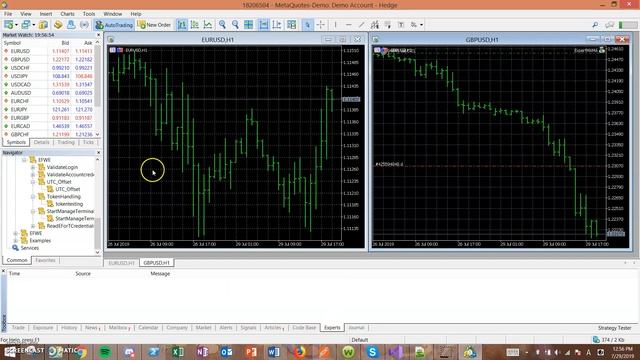Select Services item in Navigator
Viewport: 640px width, 360px height.
click(26, 248)
